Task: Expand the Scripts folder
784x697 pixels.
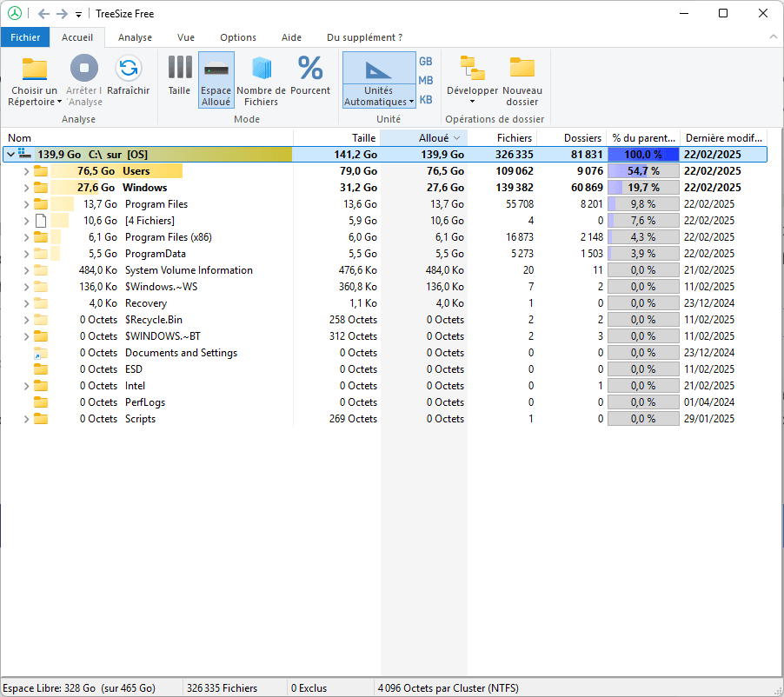Action: (26, 419)
